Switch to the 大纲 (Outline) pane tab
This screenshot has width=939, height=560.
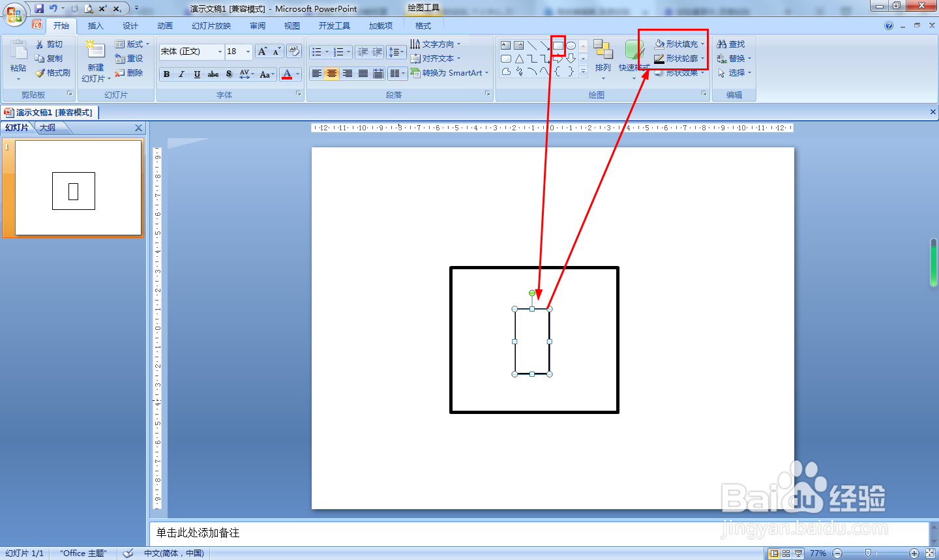pyautogui.click(x=48, y=128)
